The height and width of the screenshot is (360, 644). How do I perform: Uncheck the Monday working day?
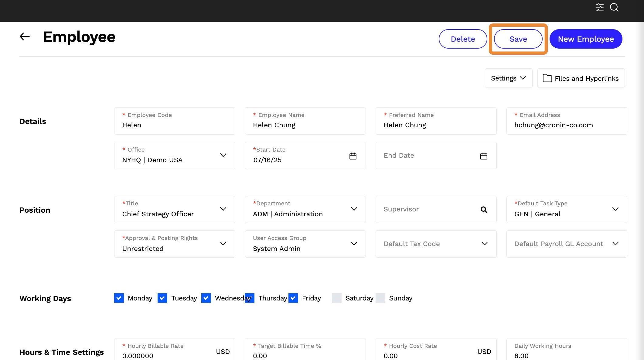tap(119, 298)
